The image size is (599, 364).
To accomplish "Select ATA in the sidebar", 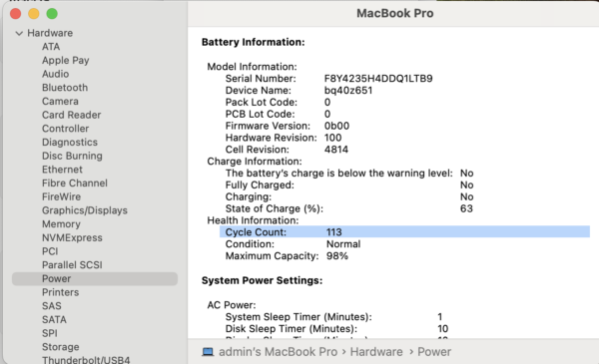I will pos(51,47).
